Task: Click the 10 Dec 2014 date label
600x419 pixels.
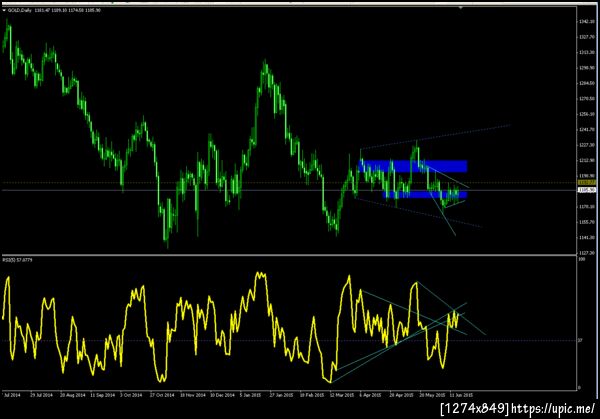Action: click(222, 395)
